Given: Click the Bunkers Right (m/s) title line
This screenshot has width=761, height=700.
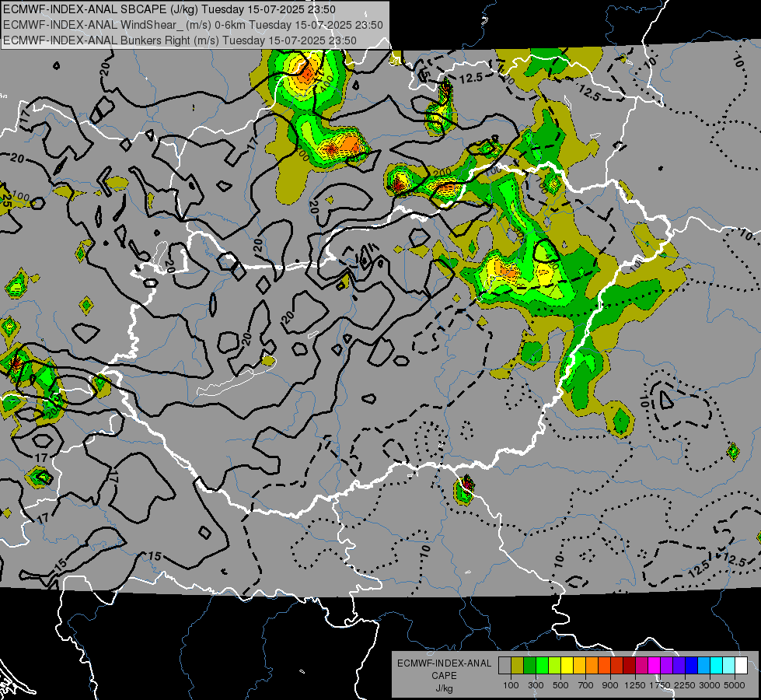Looking at the screenshot, I should (180, 40).
